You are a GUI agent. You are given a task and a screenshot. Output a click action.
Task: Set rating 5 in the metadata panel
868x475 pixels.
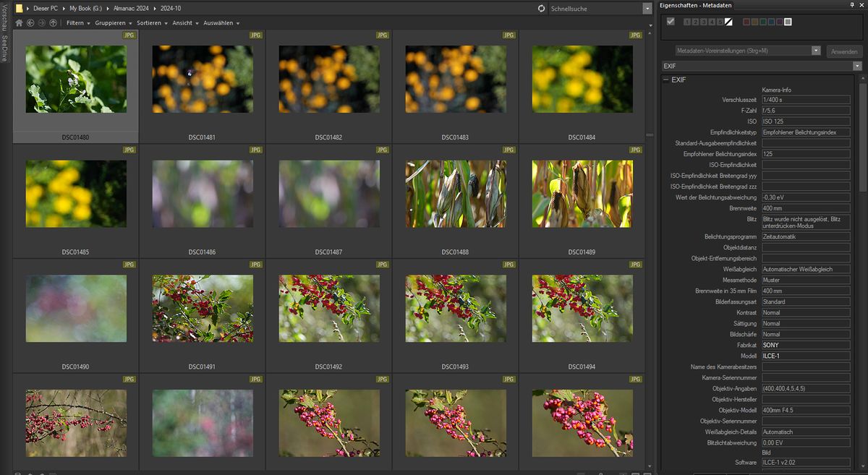pyautogui.click(x=720, y=22)
